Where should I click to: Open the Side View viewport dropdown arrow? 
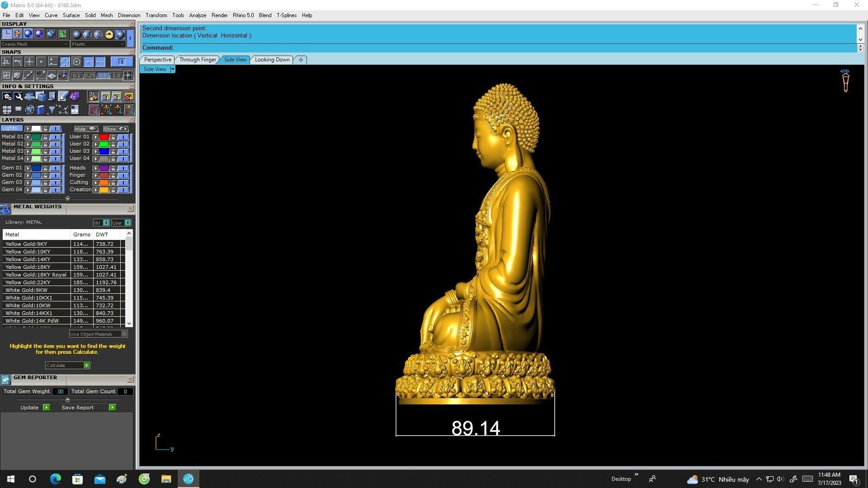coord(172,69)
